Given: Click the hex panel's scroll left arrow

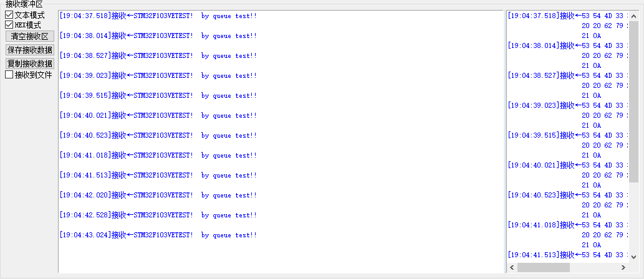Looking at the screenshot, I should [512, 267].
